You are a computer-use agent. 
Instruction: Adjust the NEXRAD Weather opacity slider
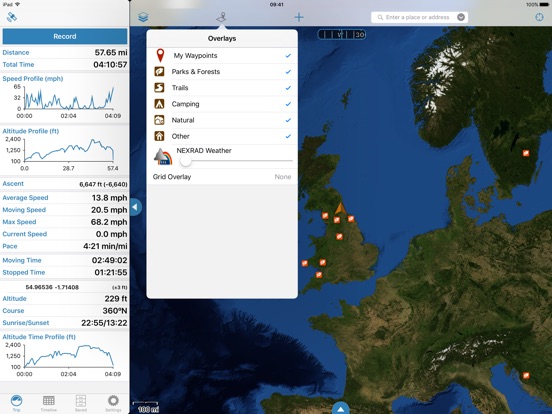click(236, 161)
